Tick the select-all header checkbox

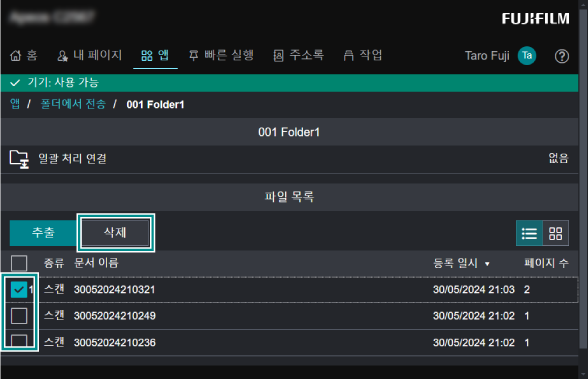pyautogui.click(x=19, y=263)
